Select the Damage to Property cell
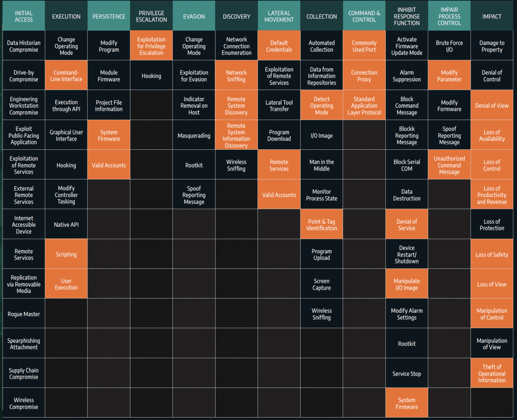The image size is (517, 420). click(x=492, y=46)
